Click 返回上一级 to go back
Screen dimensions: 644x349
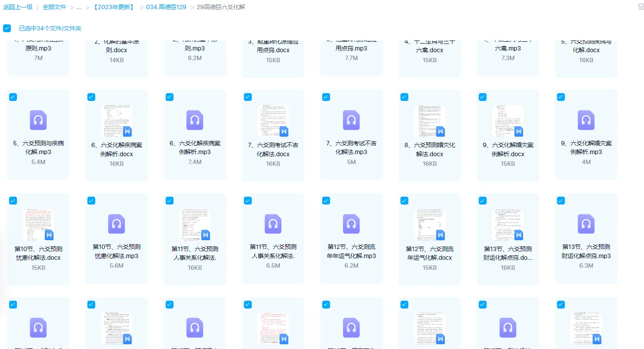pos(18,7)
